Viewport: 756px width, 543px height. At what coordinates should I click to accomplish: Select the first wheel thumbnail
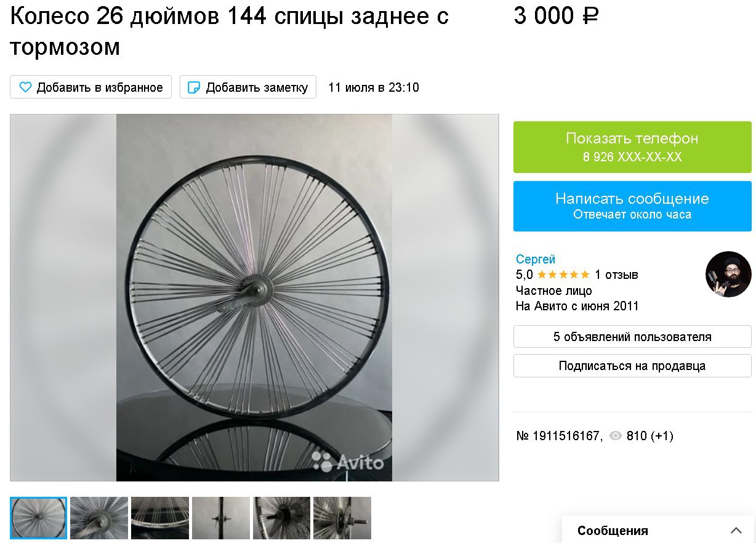pos(38,518)
